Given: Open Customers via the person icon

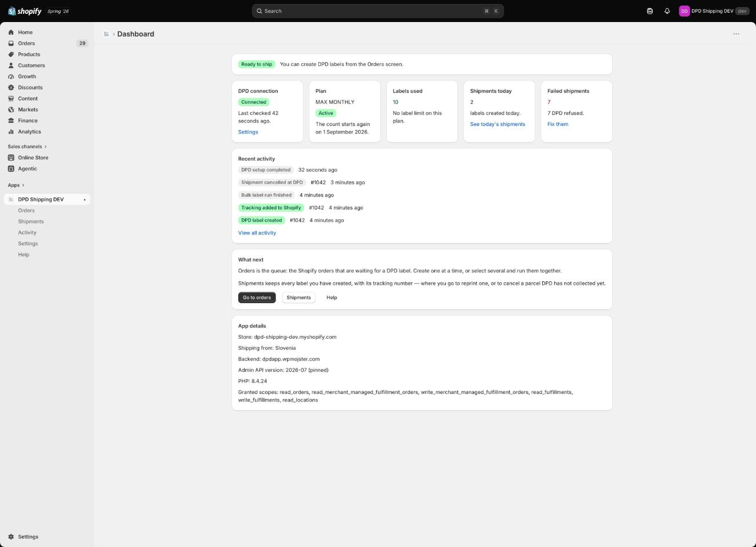Looking at the screenshot, I should pyautogui.click(x=11, y=66).
